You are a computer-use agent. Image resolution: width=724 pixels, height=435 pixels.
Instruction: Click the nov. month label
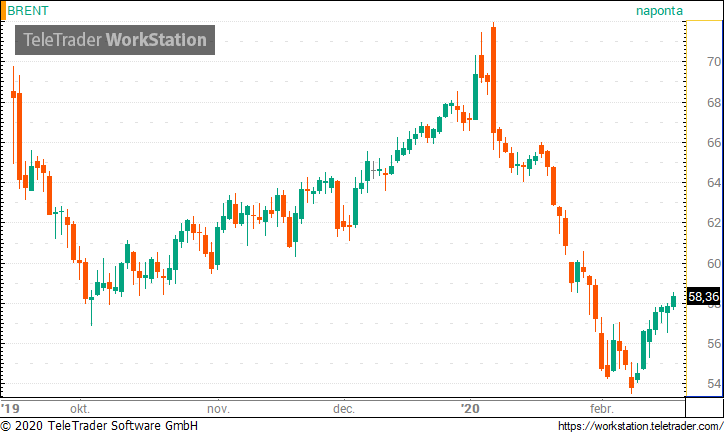pyautogui.click(x=218, y=409)
